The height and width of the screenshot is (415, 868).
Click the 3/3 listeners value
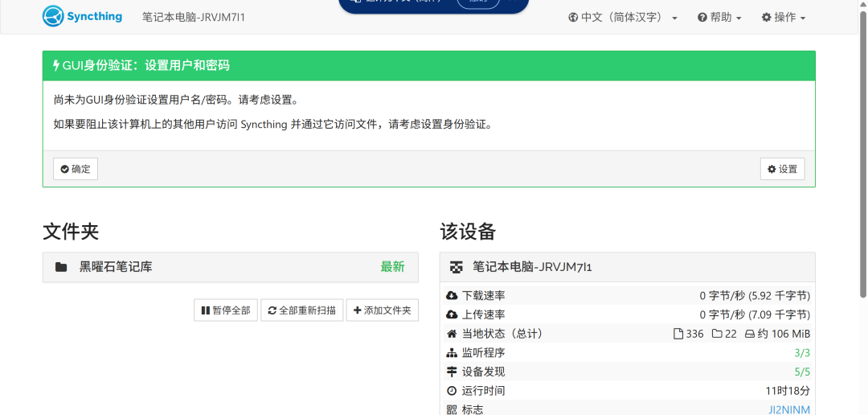point(802,353)
